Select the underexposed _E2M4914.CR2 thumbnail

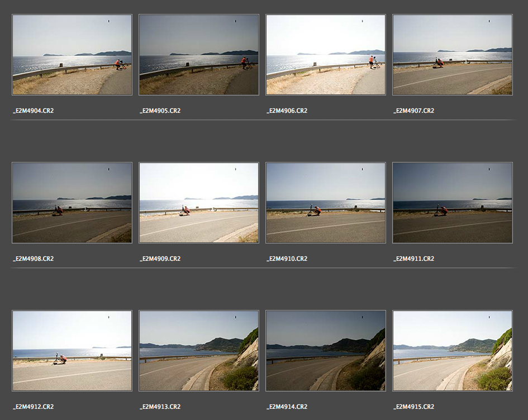pos(326,351)
